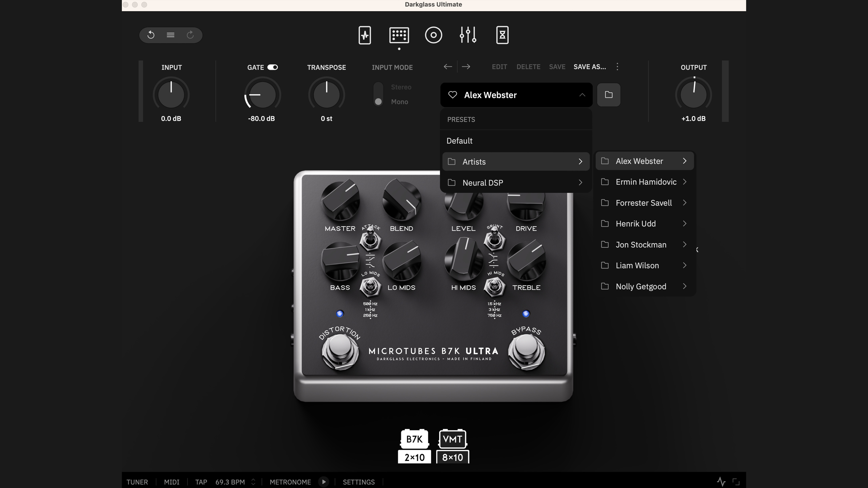Go to next preset arrow
The height and width of the screenshot is (488, 868).
tap(466, 67)
